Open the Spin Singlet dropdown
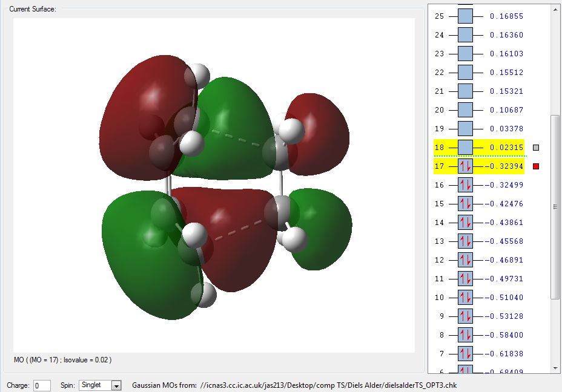562x392 pixels. [116, 385]
